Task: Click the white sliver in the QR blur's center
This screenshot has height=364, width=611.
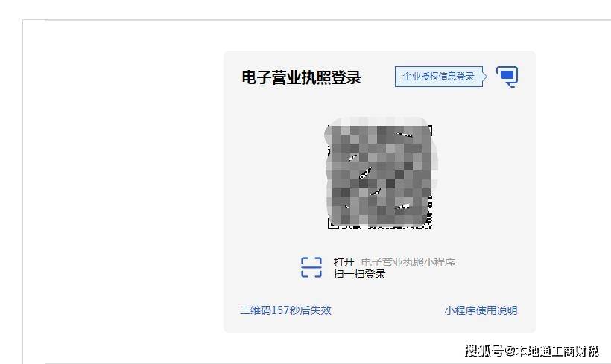Action: [x=365, y=173]
